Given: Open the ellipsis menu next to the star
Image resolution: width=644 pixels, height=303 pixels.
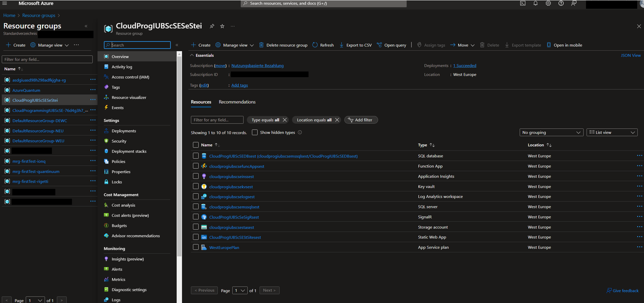Looking at the screenshot, I should 233,26.
